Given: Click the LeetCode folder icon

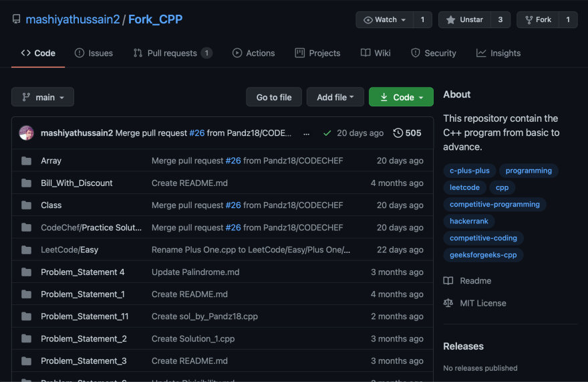Looking at the screenshot, I should [26, 250].
